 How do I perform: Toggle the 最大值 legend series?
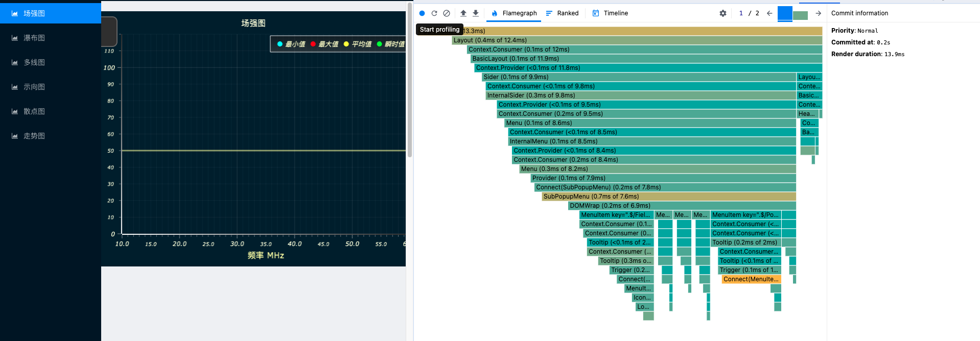pyautogui.click(x=324, y=44)
